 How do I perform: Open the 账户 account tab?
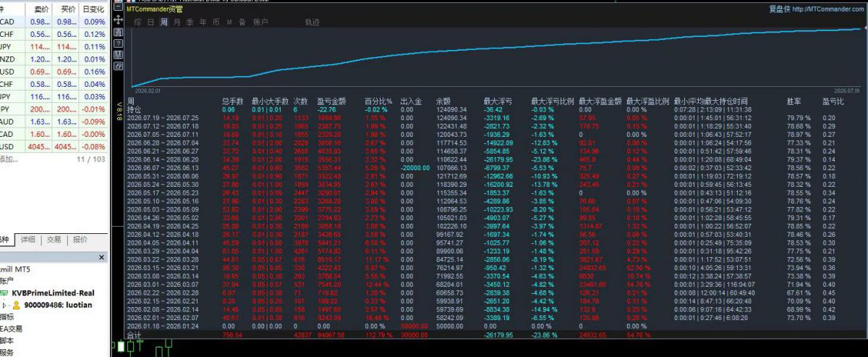coord(260,22)
